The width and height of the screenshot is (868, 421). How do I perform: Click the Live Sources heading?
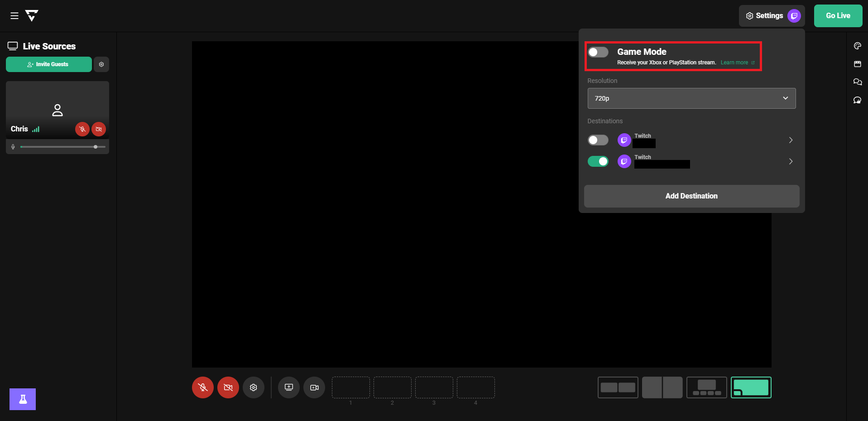pyautogui.click(x=49, y=46)
